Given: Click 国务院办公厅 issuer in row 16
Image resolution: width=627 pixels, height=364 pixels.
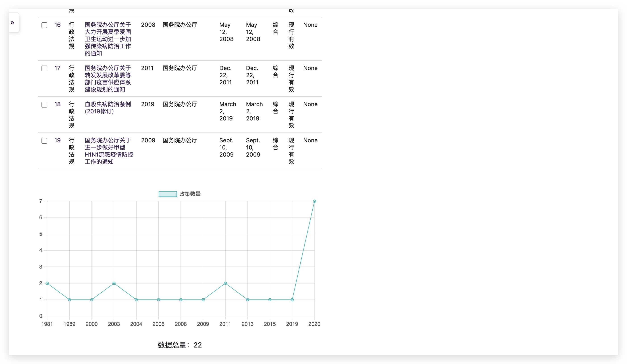Looking at the screenshot, I should 180,25.
